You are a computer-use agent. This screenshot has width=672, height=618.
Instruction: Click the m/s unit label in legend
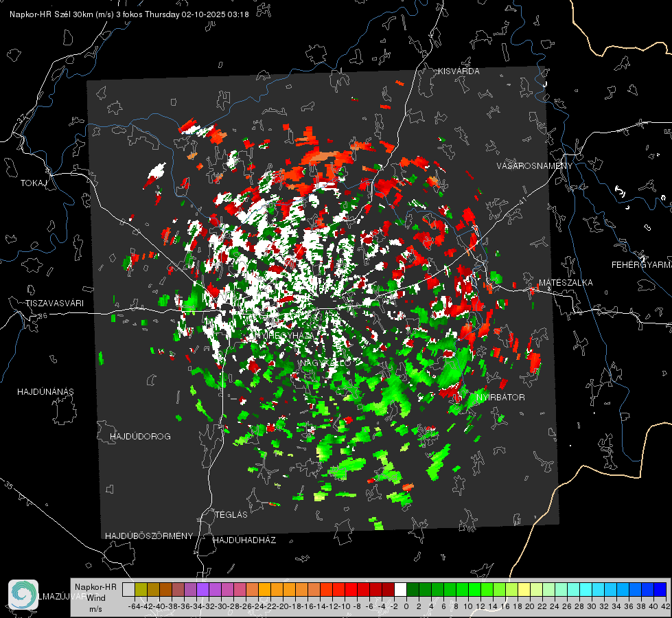(95, 609)
